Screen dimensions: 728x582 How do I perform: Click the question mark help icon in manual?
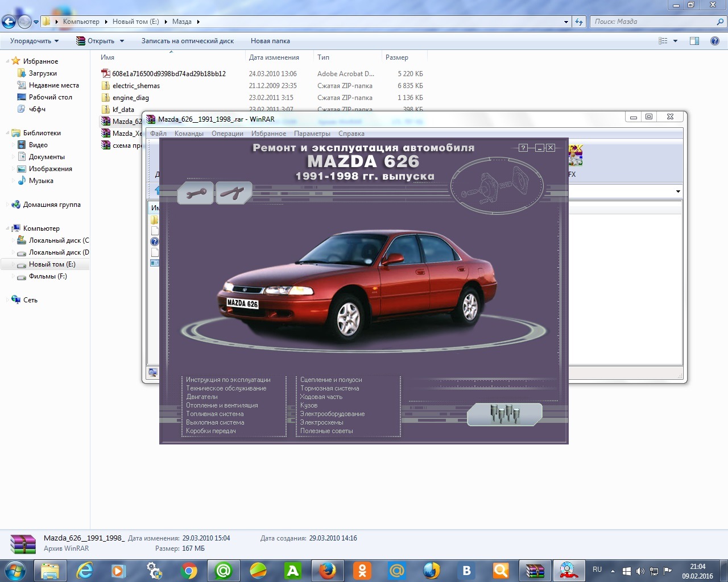tap(523, 148)
